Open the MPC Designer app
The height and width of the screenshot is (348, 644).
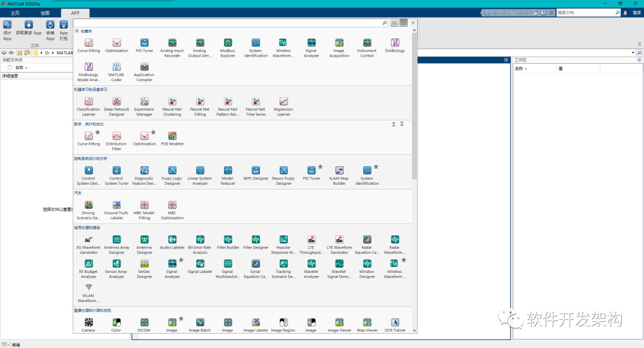(256, 173)
